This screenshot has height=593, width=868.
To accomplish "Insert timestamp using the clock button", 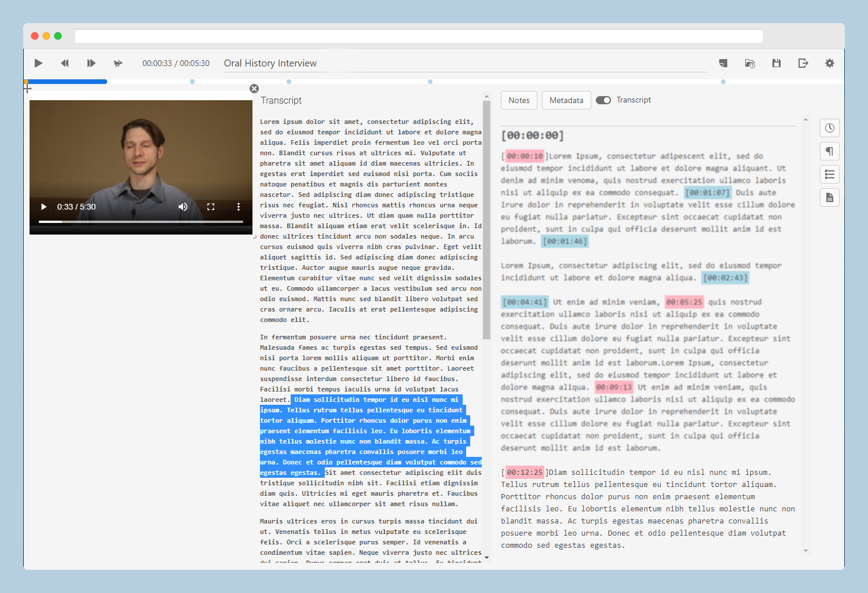I will pyautogui.click(x=830, y=128).
